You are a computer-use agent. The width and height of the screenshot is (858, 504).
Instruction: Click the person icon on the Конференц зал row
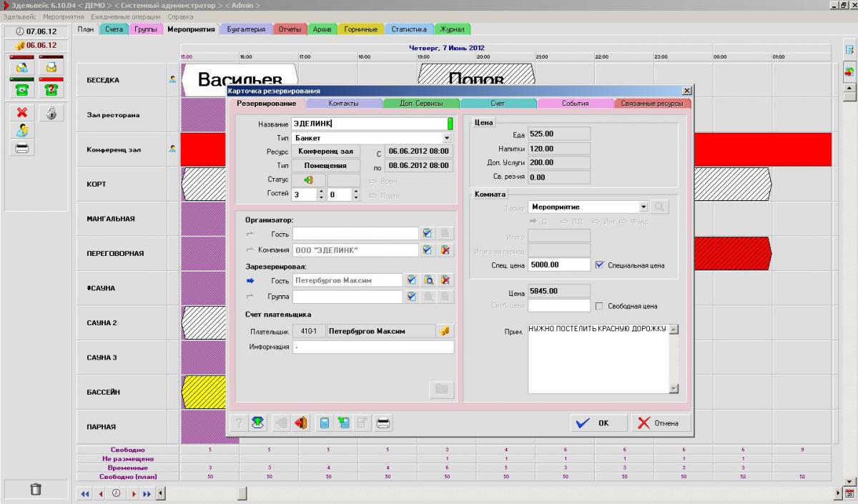[172, 149]
